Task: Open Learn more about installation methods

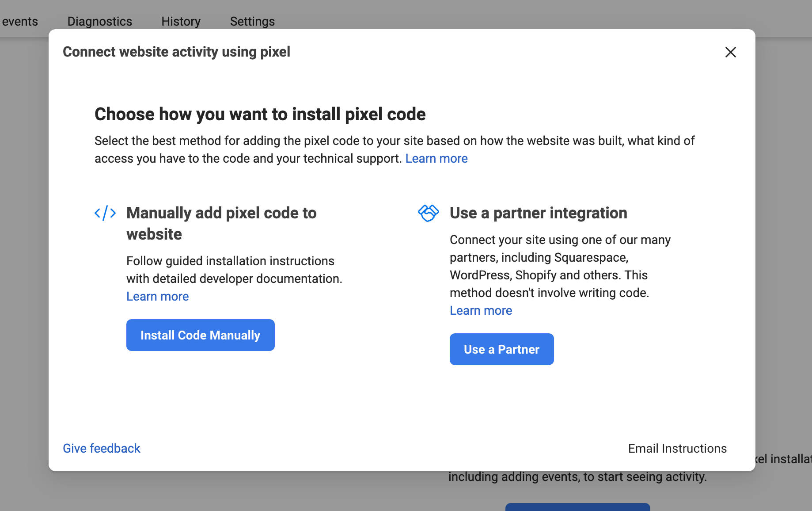Action: click(436, 159)
